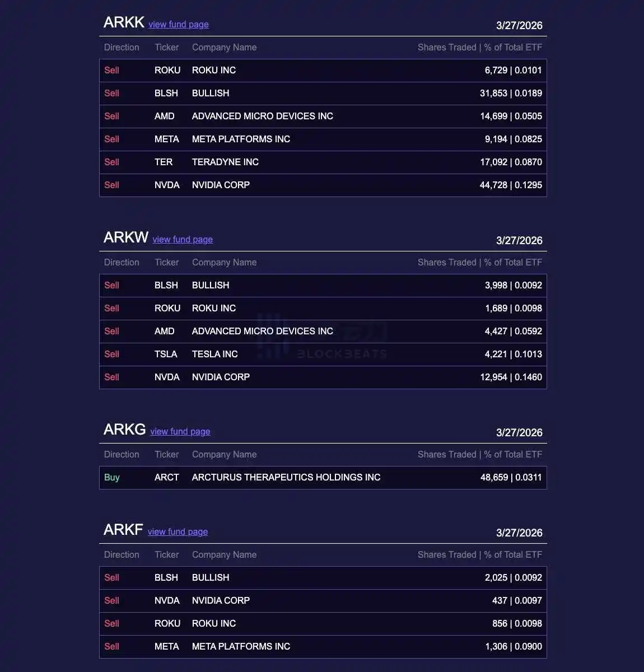Open the ARKW view fund page link

click(x=183, y=239)
